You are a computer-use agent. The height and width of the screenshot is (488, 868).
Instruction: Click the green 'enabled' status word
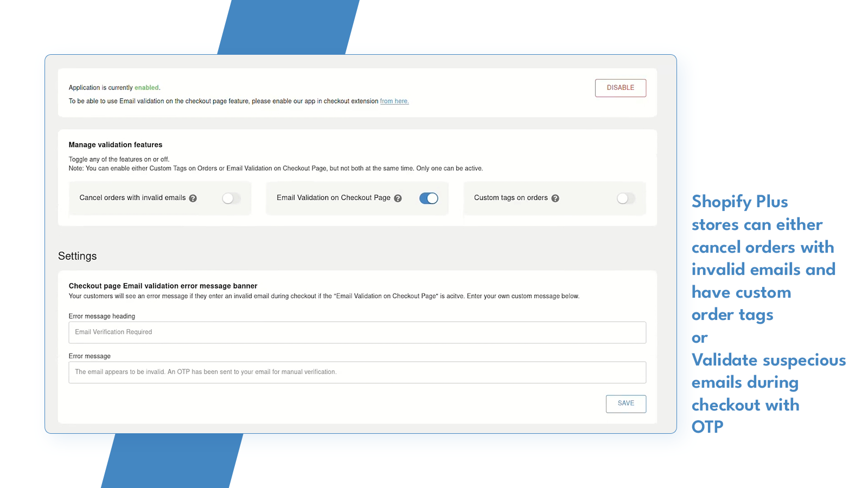coord(146,88)
